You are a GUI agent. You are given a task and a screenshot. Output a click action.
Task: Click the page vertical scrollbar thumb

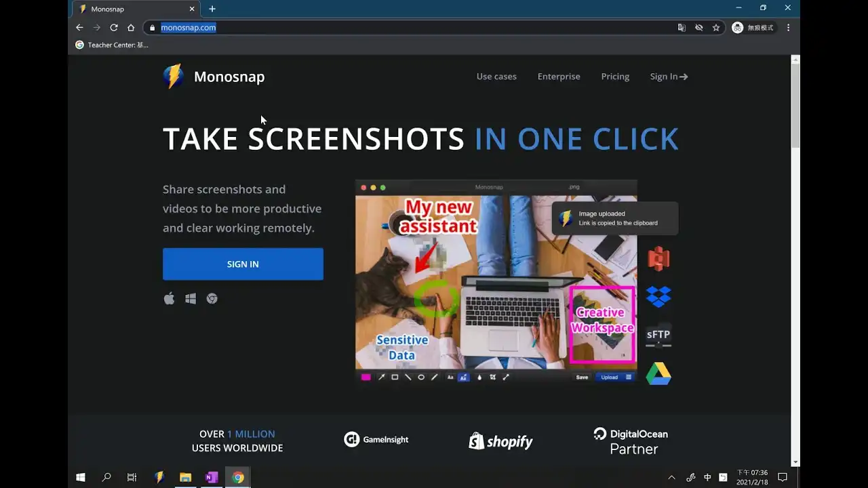point(795,106)
